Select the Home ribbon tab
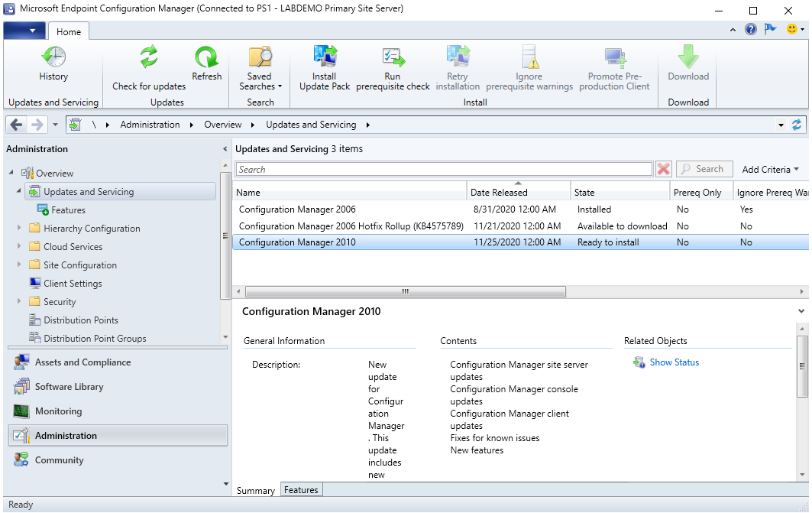 click(x=69, y=32)
